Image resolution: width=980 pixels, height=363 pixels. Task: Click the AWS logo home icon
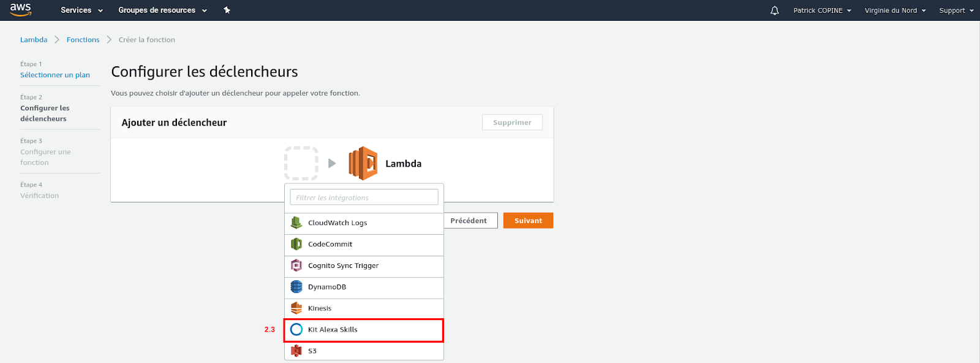click(21, 10)
